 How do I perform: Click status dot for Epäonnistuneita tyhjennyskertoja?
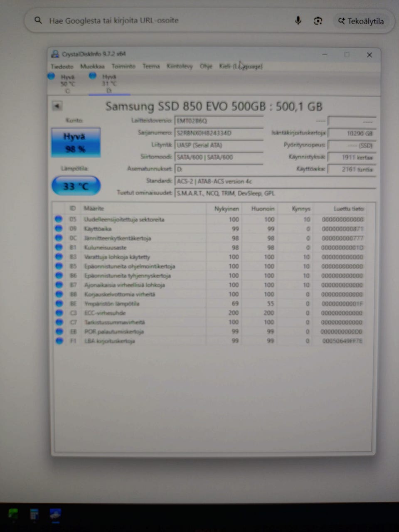click(59, 275)
